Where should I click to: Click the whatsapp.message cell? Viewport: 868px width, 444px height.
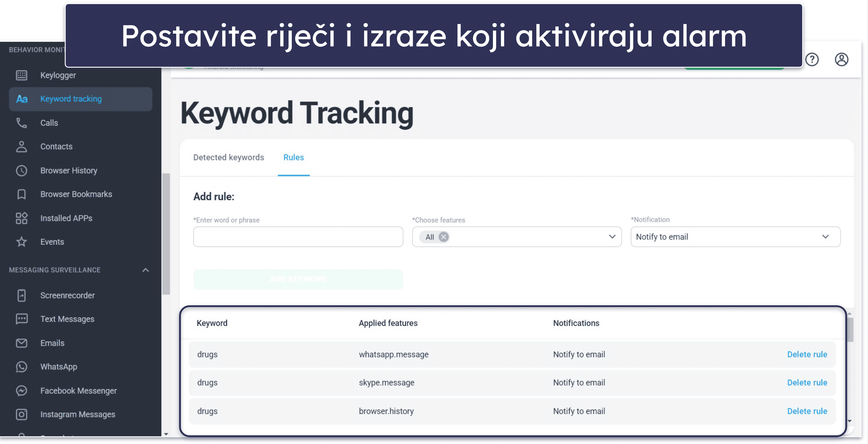394,354
